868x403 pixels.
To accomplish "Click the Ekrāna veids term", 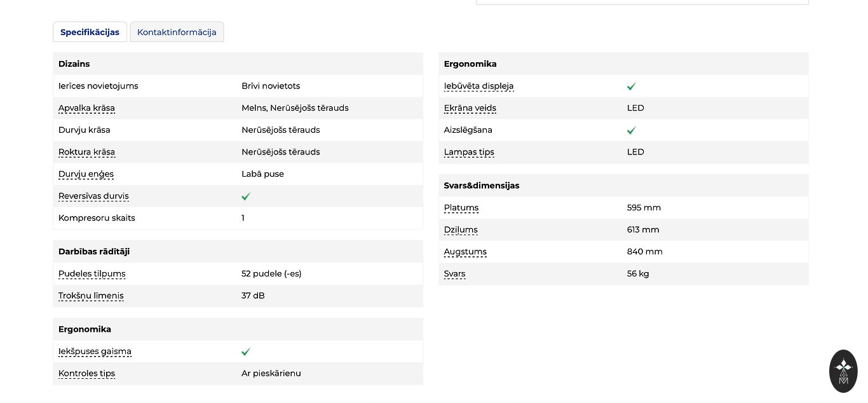I will [470, 108].
